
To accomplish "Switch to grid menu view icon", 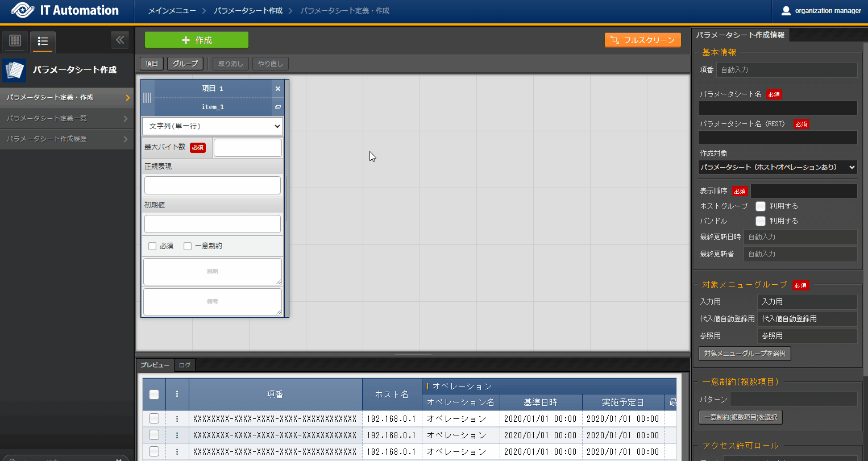I will [15, 41].
